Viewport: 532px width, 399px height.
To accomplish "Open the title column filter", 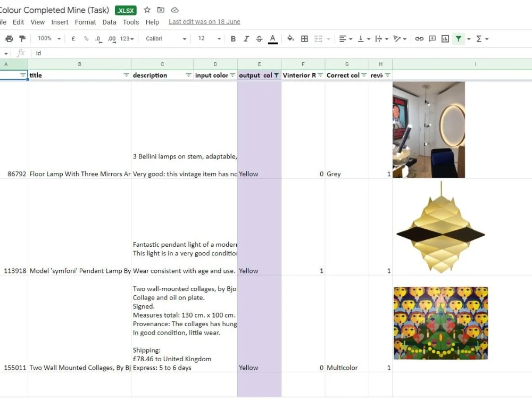I will [x=126, y=75].
